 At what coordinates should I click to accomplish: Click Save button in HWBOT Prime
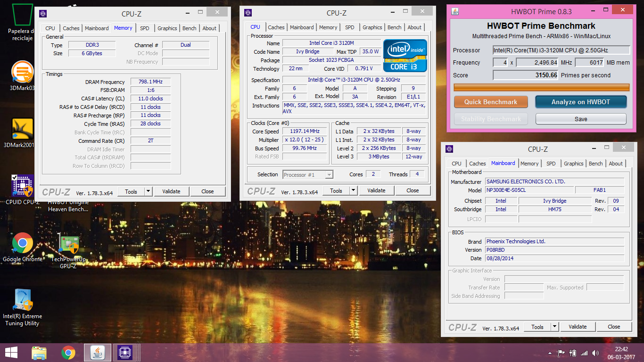581,119
